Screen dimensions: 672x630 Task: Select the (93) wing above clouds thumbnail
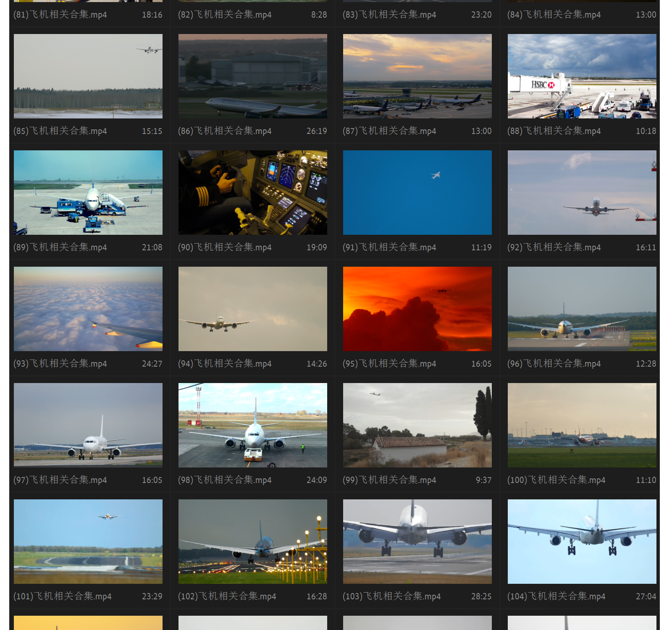click(88, 309)
